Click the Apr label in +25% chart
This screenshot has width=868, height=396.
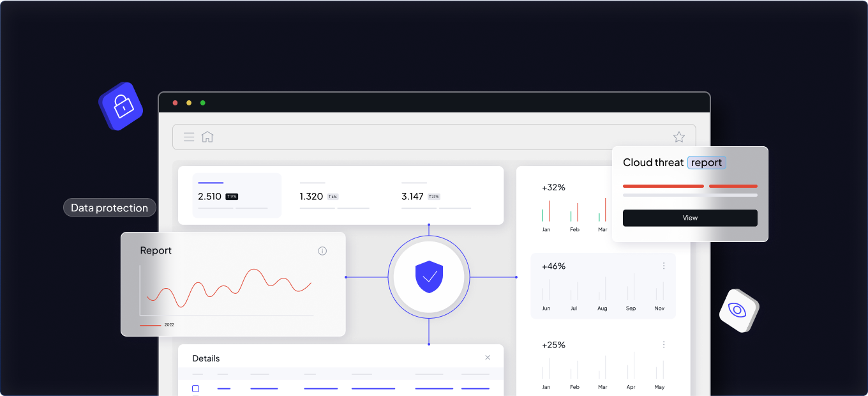631,387
